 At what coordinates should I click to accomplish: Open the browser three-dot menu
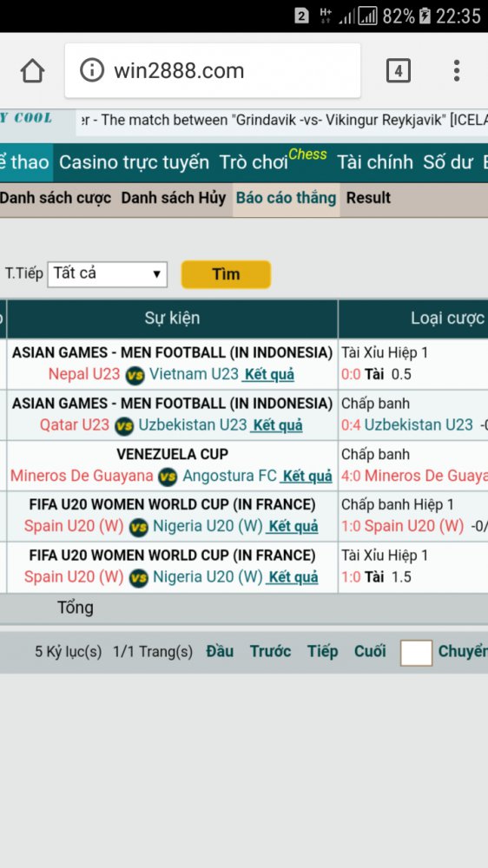[457, 70]
